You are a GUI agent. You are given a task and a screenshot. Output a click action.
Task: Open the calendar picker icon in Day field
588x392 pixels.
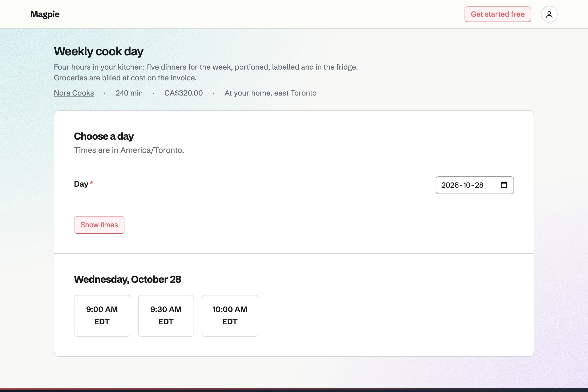pos(504,185)
